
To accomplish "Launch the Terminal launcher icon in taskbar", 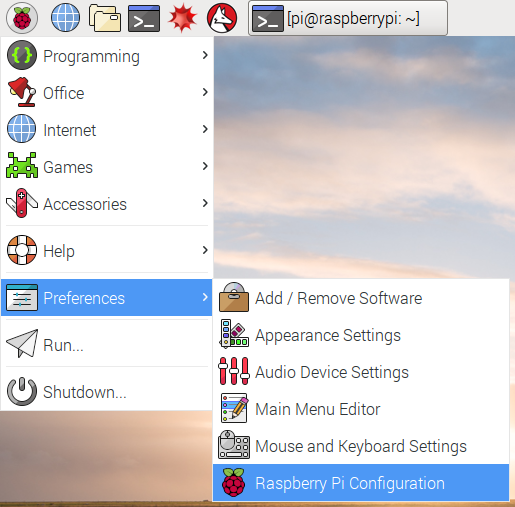I will pos(144,18).
